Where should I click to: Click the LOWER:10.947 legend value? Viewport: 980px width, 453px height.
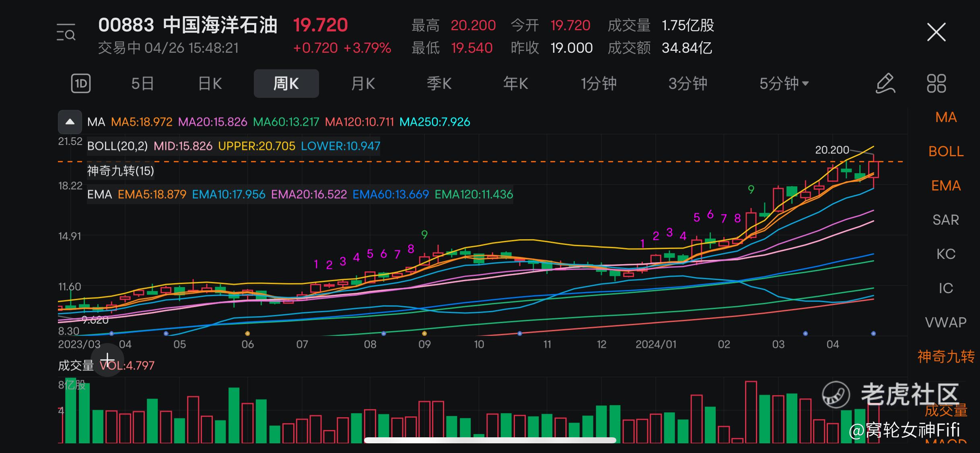click(340, 146)
